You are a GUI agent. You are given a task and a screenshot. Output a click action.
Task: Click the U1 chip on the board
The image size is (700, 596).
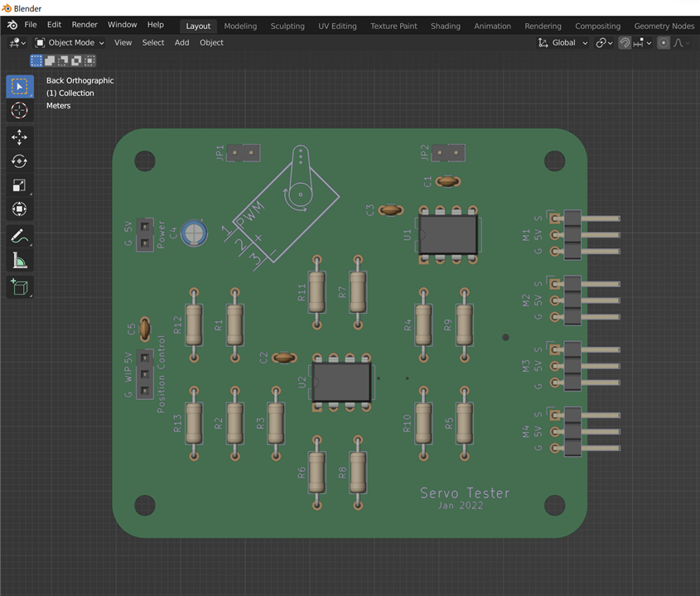pyautogui.click(x=448, y=234)
